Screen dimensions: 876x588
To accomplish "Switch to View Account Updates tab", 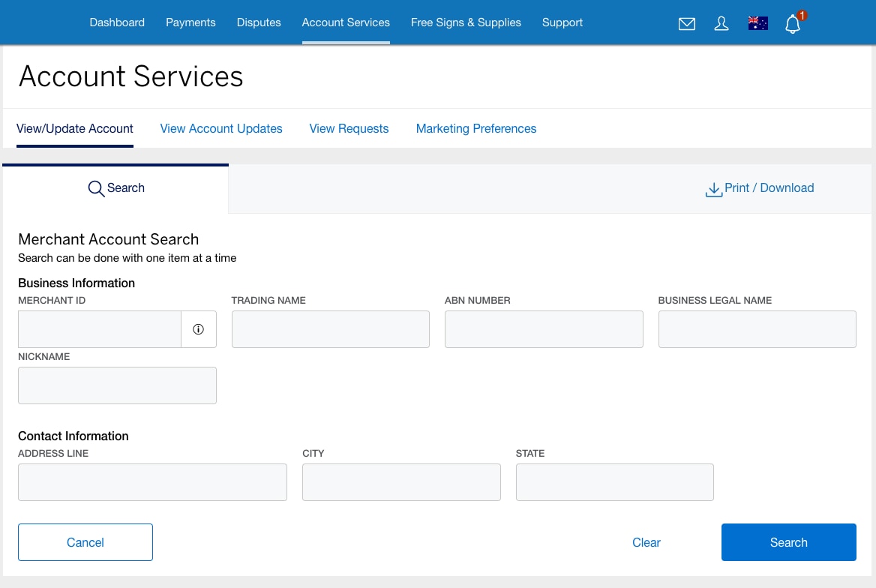I will point(221,128).
